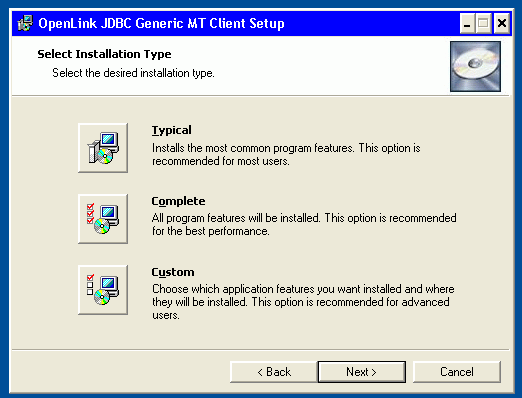Open the installer system menu icon in title bar
Image resolution: width=522 pixels, height=398 pixels.
(x=25, y=23)
